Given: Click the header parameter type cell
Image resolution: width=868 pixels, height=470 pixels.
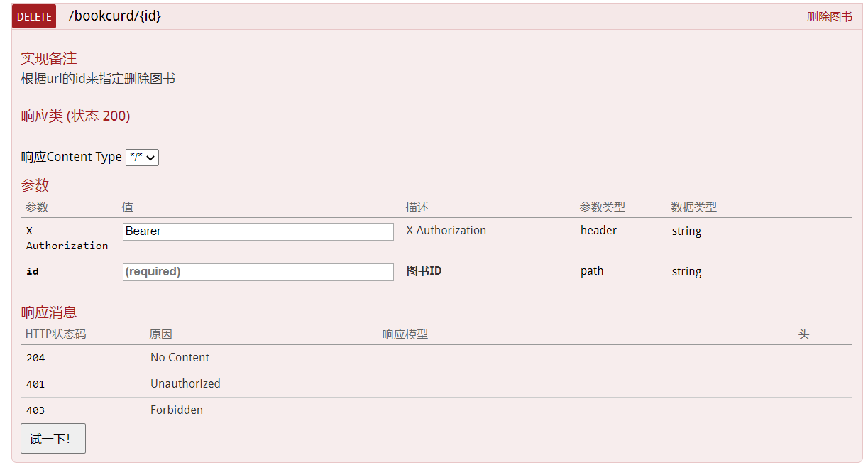Looking at the screenshot, I should pos(599,230).
